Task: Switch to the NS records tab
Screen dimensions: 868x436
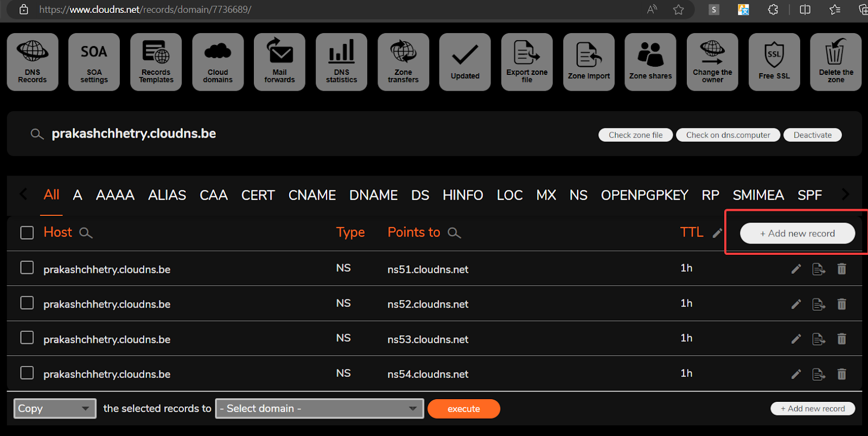Action: (x=578, y=195)
